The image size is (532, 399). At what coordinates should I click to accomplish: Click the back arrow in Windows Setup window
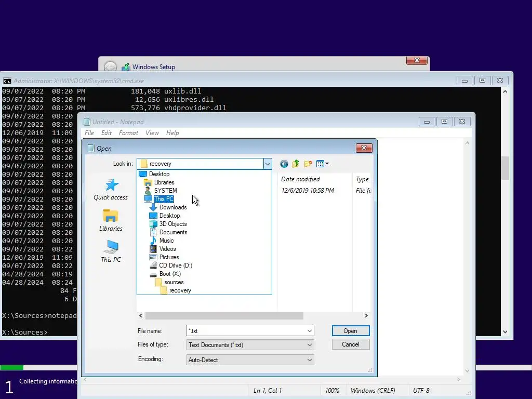coord(110,67)
